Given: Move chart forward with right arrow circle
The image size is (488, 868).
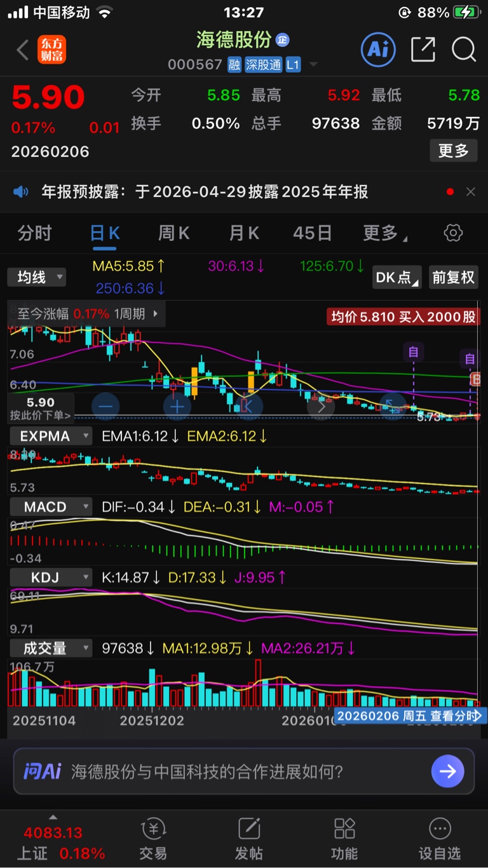Looking at the screenshot, I should [x=320, y=407].
